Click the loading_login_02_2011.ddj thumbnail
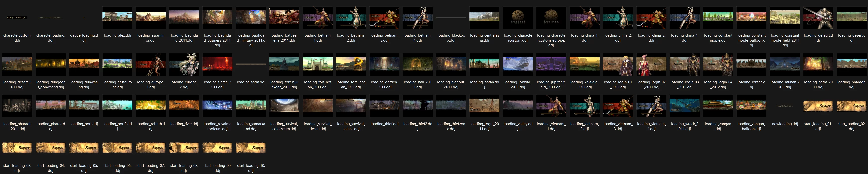The height and width of the screenshot is (174, 868). pos(651,64)
